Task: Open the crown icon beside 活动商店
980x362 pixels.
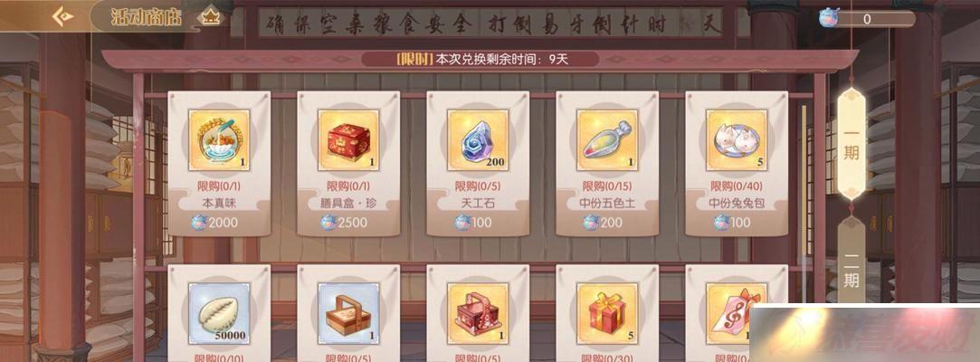Action: pyautogui.click(x=209, y=17)
